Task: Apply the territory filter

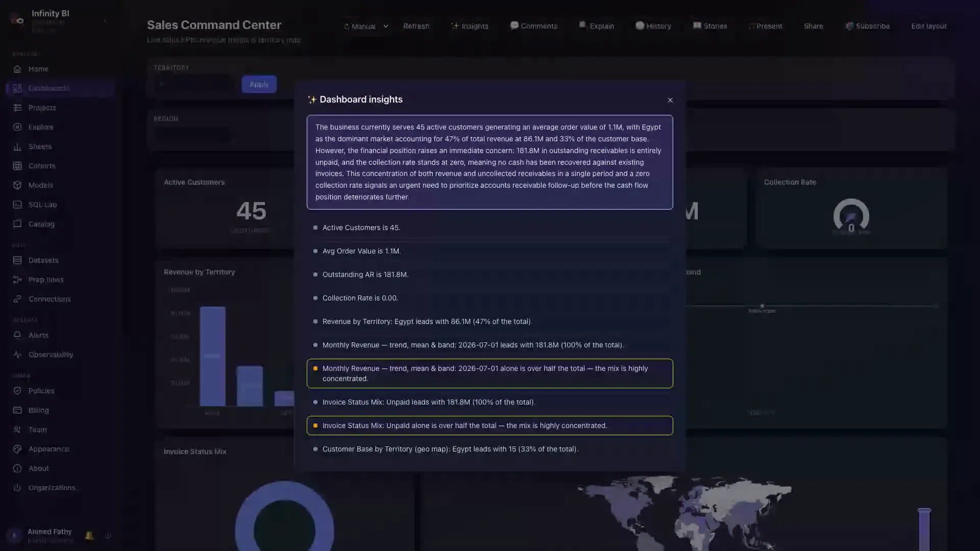Action: pyautogui.click(x=259, y=84)
